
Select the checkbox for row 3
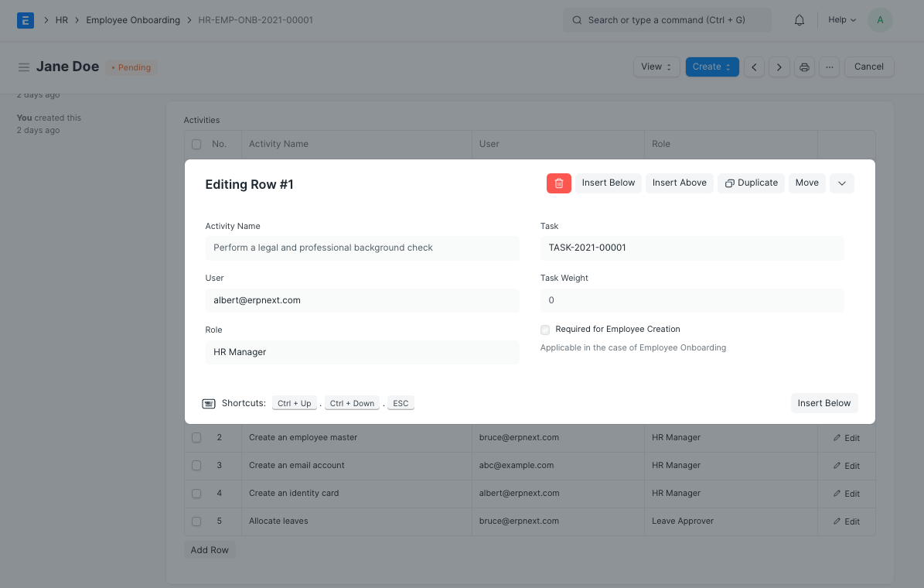point(196,465)
